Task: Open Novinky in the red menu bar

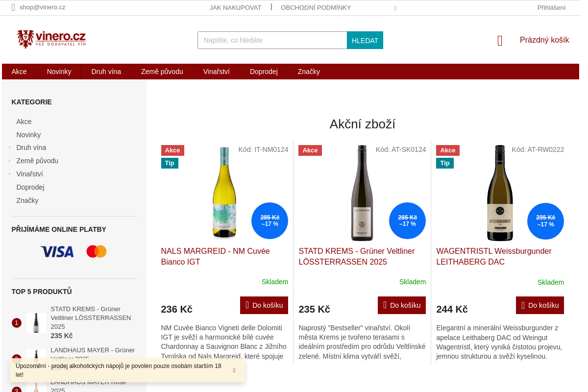Action: pyautogui.click(x=59, y=72)
